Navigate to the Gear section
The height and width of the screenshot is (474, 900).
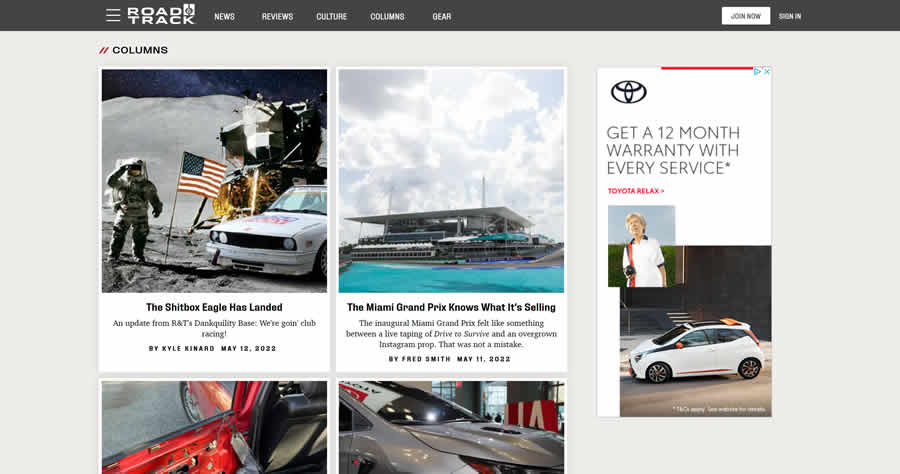pyautogui.click(x=441, y=16)
